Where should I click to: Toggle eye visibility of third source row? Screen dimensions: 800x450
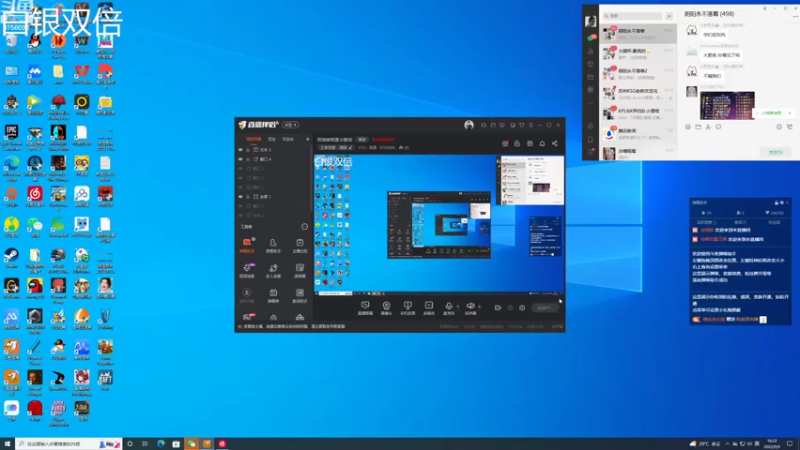coord(240,168)
